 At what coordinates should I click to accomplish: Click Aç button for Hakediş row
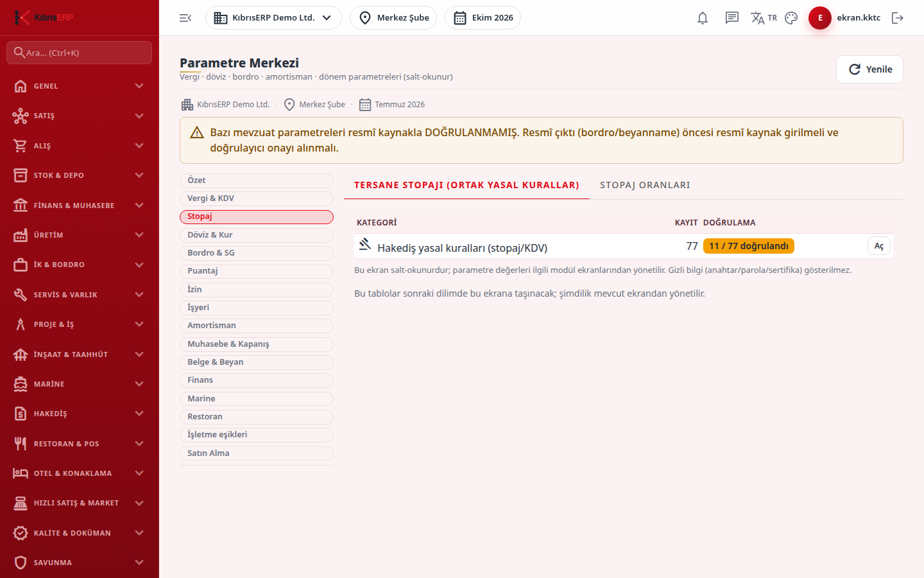click(x=879, y=246)
